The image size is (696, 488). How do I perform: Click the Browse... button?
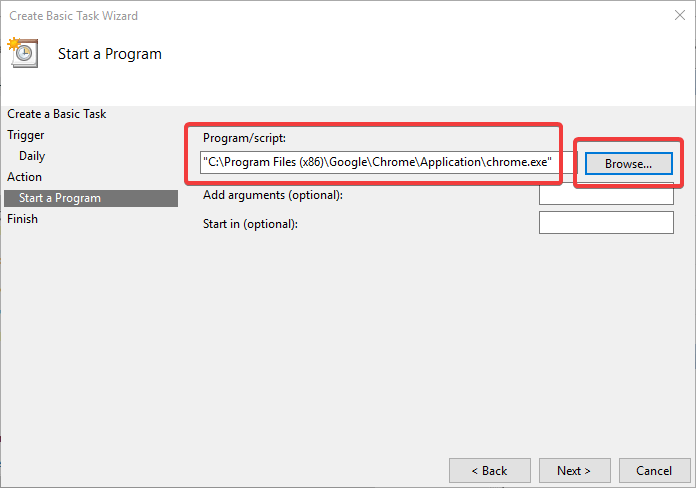pos(629,163)
